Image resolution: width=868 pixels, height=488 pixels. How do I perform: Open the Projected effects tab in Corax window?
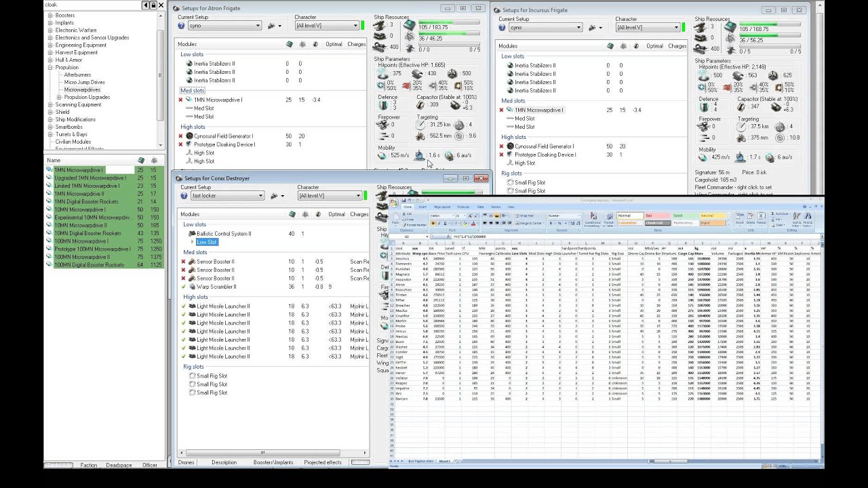click(323, 462)
